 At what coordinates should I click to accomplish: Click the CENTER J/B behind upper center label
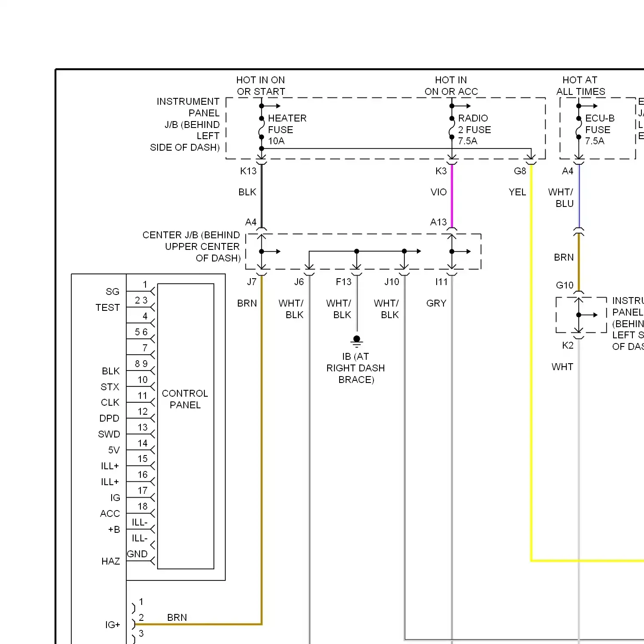click(191, 247)
